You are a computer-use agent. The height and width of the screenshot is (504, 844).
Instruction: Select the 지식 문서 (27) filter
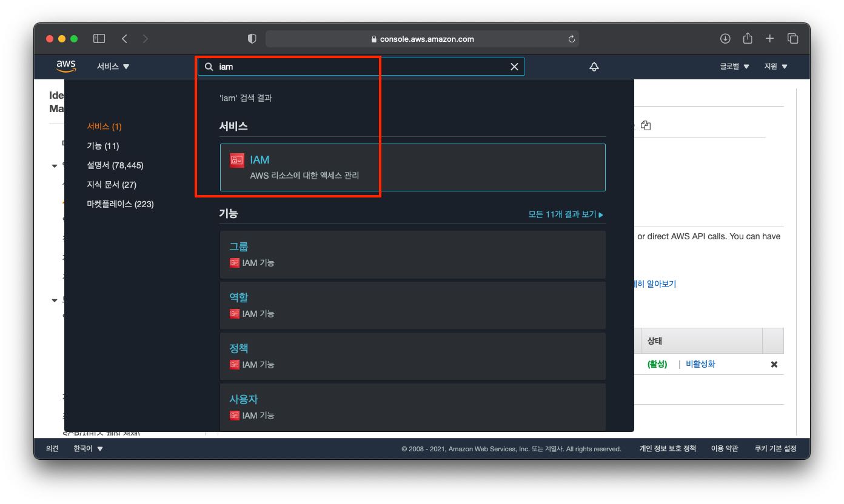pos(112,185)
